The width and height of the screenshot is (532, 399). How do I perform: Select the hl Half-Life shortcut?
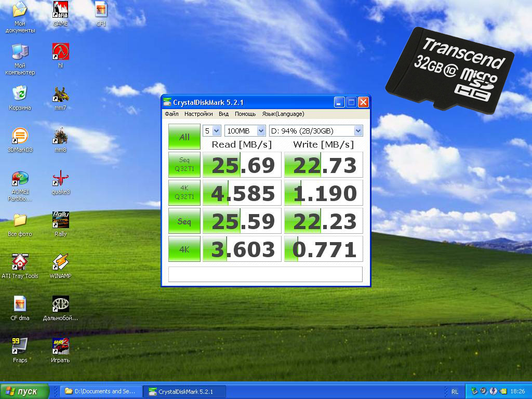pyautogui.click(x=60, y=55)
